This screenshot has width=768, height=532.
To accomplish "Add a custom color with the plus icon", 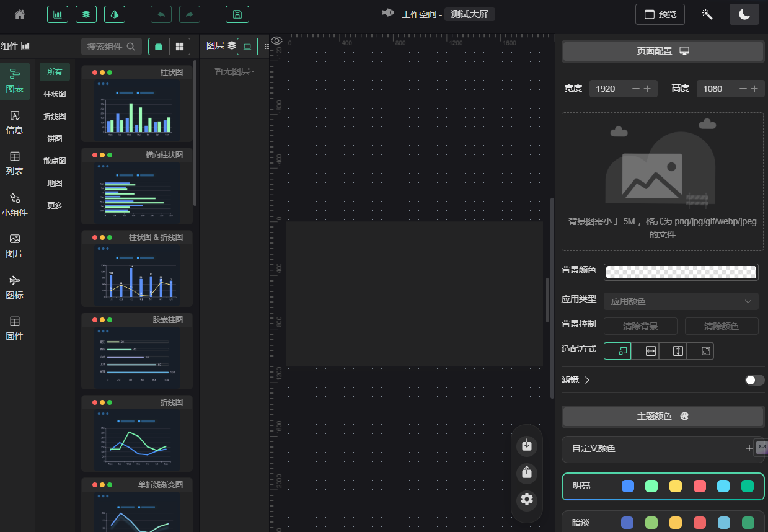I will point(749,448).
